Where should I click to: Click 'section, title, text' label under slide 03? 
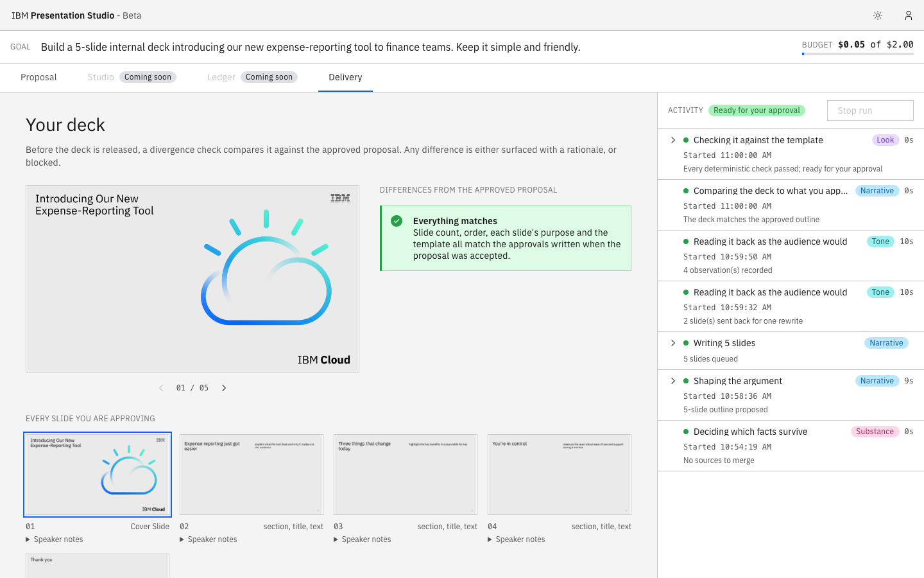point(447,527)
